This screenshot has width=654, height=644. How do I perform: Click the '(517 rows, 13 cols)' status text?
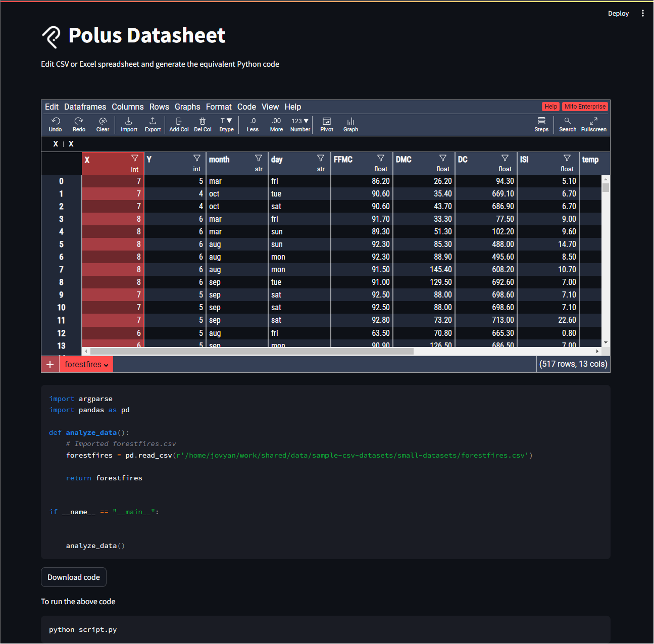[573, 364]
